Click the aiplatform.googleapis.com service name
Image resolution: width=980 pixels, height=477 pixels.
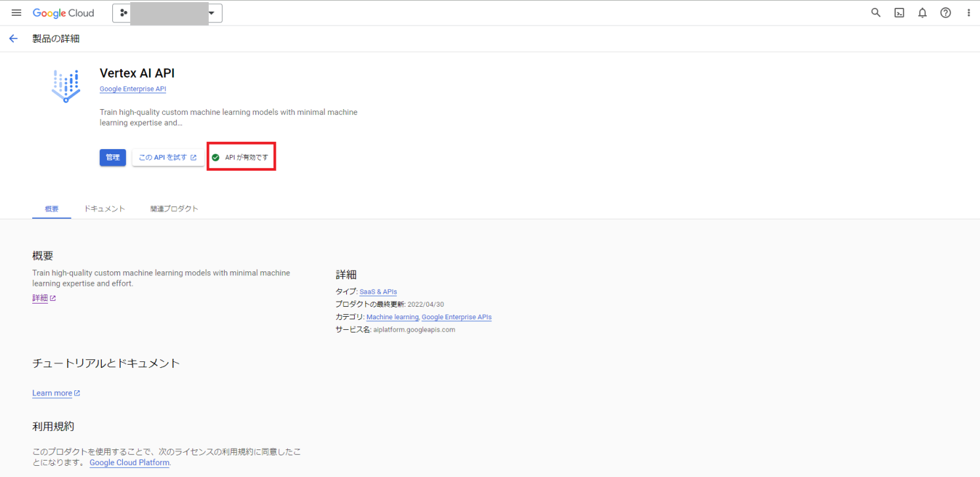(414, 330)
